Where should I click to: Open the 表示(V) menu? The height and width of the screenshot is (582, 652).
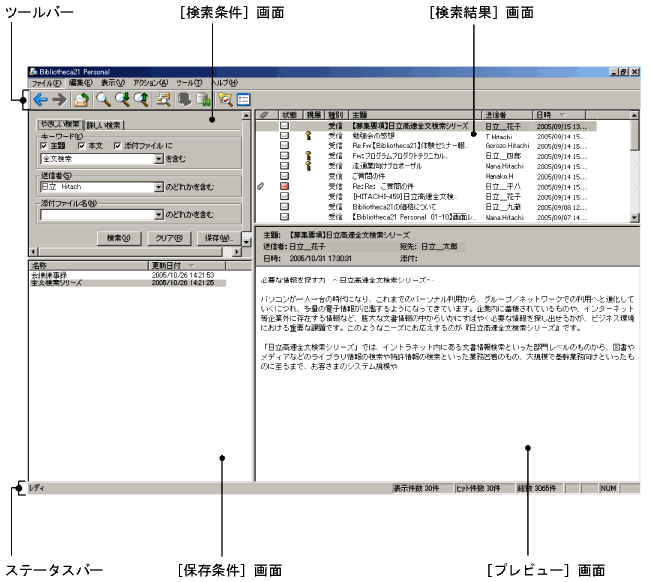112,83
